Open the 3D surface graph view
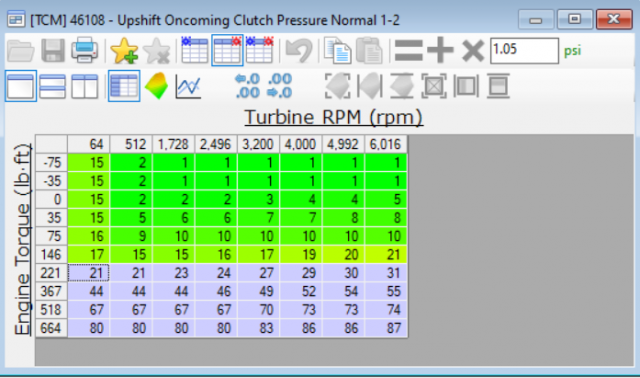Viewport: 640px width, 378px height. coord(156,86)
